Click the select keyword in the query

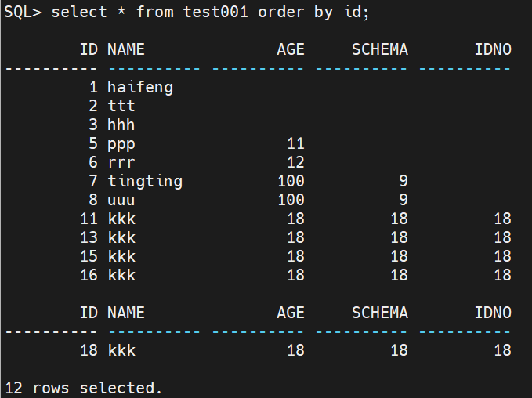click(x=79, y=13)
